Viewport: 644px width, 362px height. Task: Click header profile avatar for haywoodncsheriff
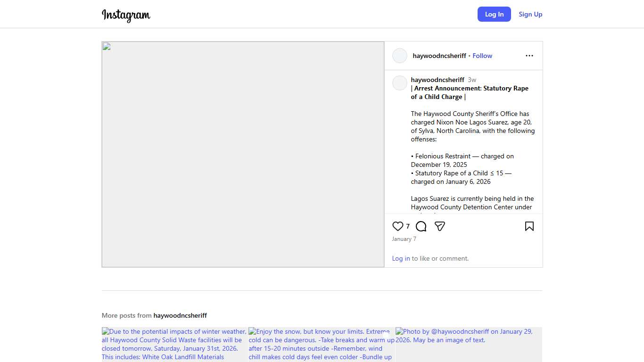tap(399, 56)
